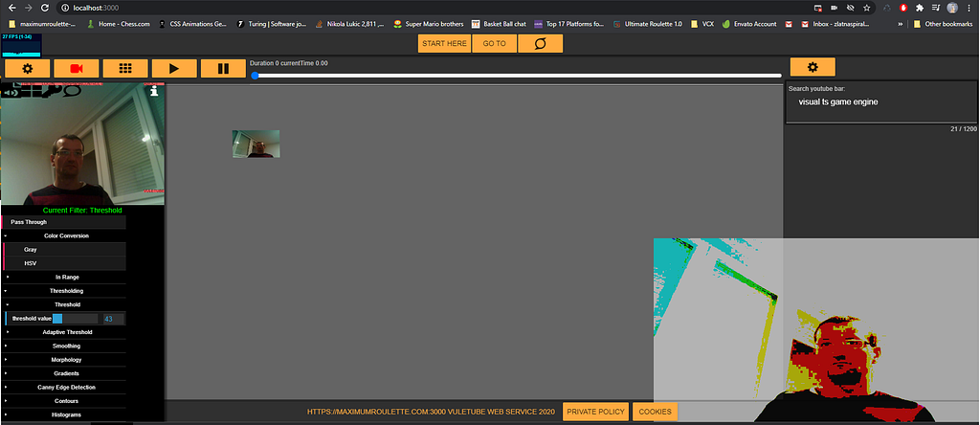The height and width of the screenshot is (425, 980).
Task: Pause playback with the pause button
Action: pyautogui.click(x=223, y=69)
